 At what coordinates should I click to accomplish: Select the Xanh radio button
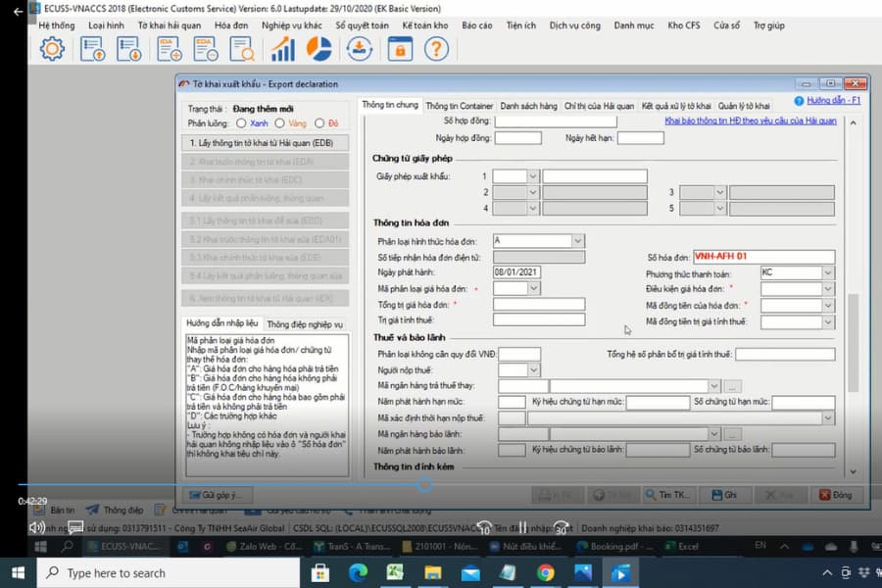pos(241,123)
